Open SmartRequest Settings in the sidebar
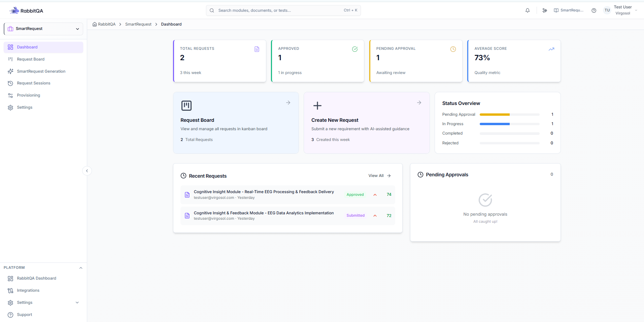 coord(43,107)
